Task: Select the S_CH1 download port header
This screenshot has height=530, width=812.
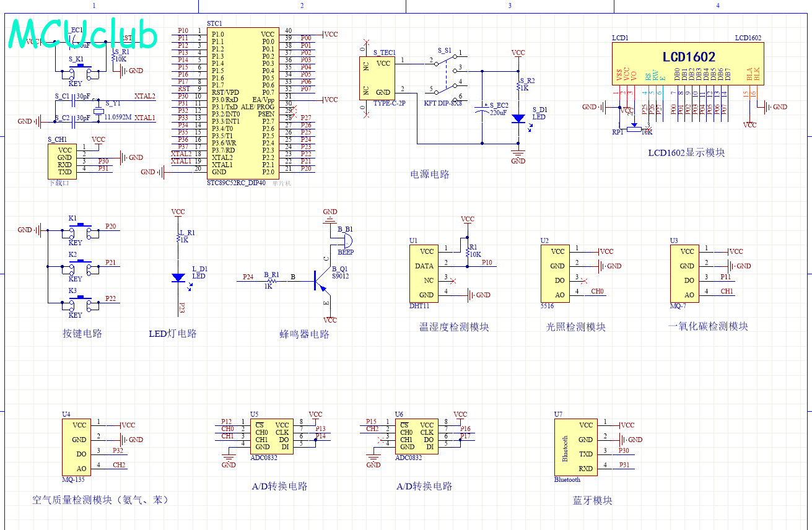Action: tap(64, 161)
